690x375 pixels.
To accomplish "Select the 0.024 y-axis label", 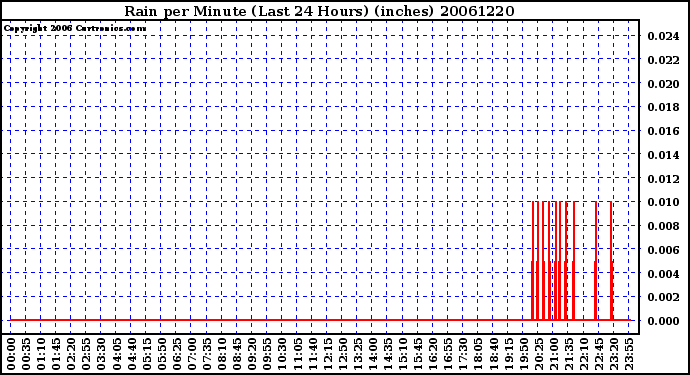I will [x=663, y=36].
